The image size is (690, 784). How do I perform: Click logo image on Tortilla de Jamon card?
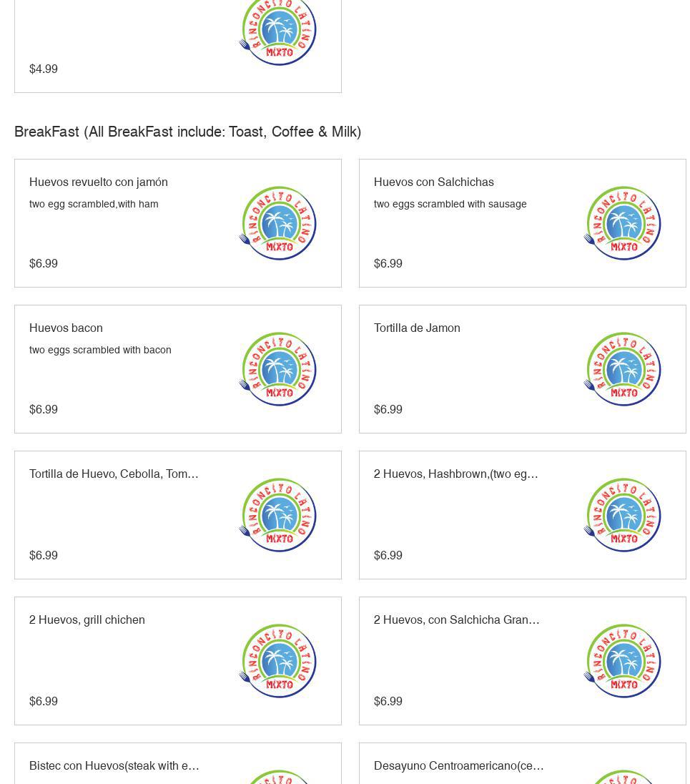pyautogui.click(x=622, y=369)
